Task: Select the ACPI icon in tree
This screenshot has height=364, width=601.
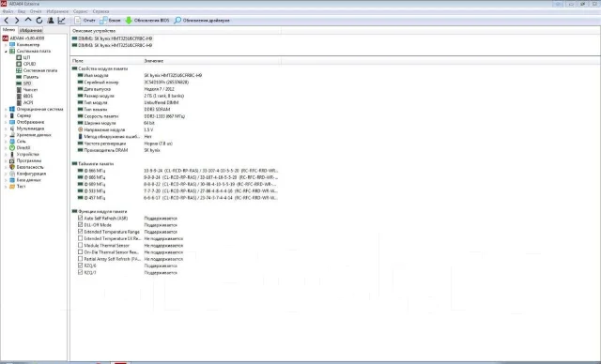Action: pos(19,102)
